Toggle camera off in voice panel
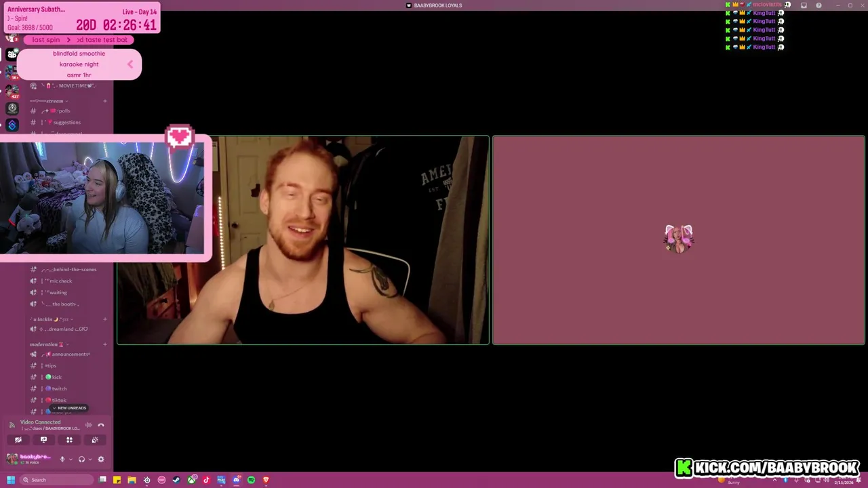Viewport: 868px width, 488px height. tap(18, 440)
